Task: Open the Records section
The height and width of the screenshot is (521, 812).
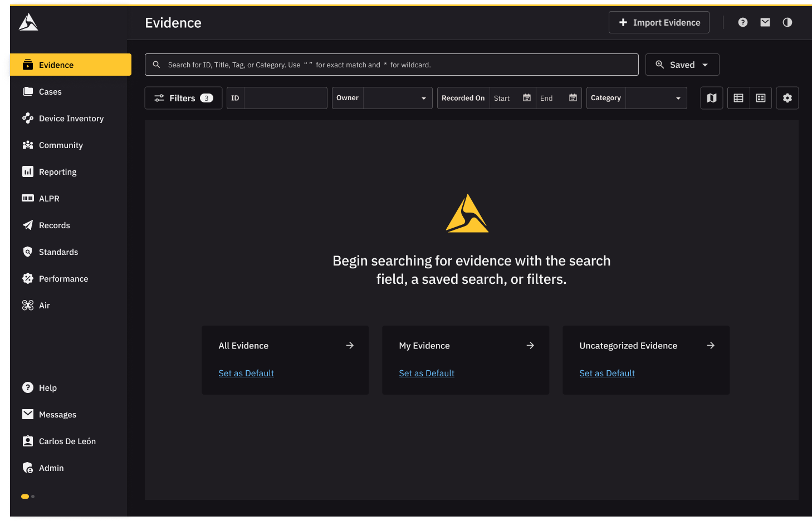Action: tap(53, 225)
